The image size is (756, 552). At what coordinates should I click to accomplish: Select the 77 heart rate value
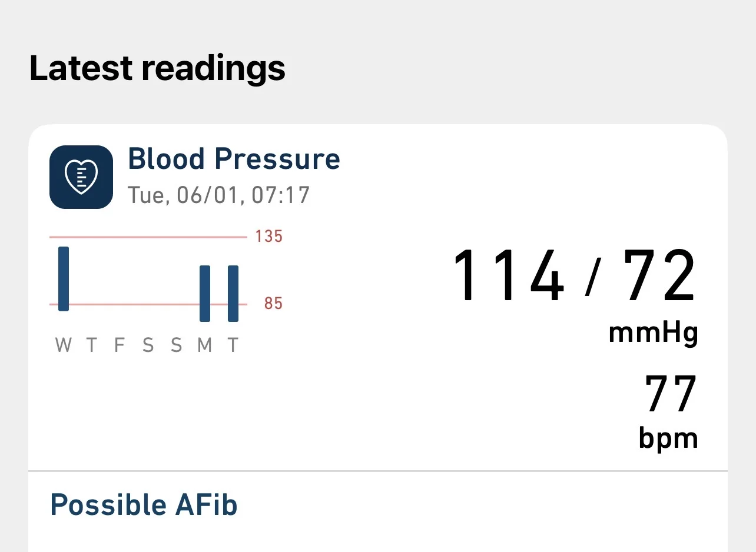671,394
